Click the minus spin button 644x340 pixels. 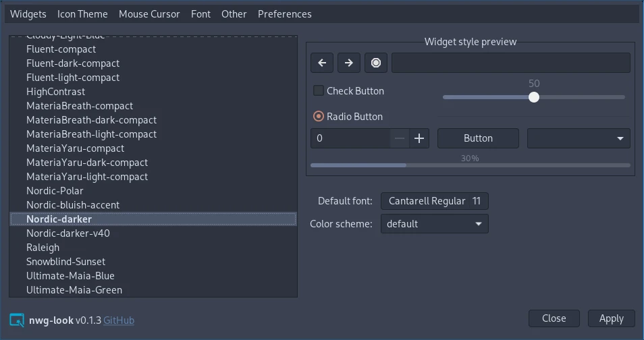coord(400,138)
